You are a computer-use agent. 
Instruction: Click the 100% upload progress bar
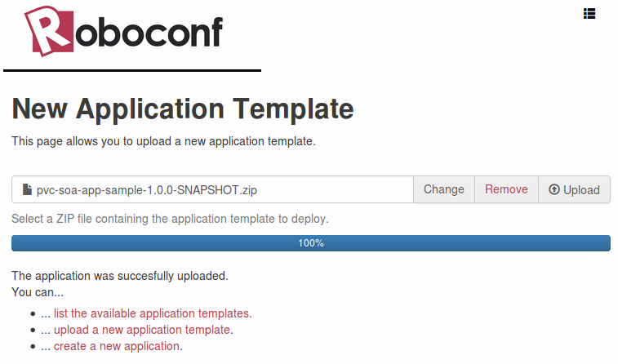(x=311, y=243)
